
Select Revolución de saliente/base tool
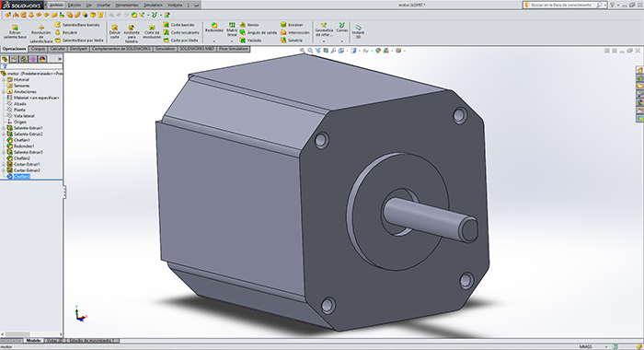(x=41, y=34)
